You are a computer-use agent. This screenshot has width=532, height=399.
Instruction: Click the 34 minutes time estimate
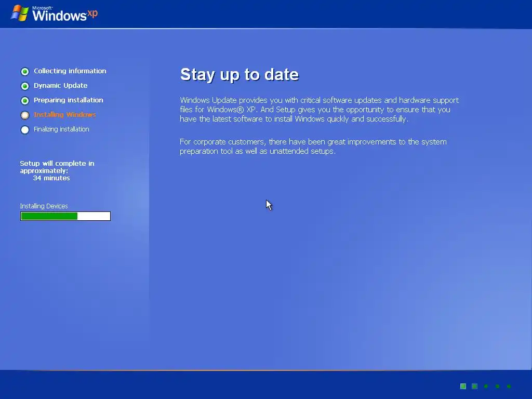point(51,178)
